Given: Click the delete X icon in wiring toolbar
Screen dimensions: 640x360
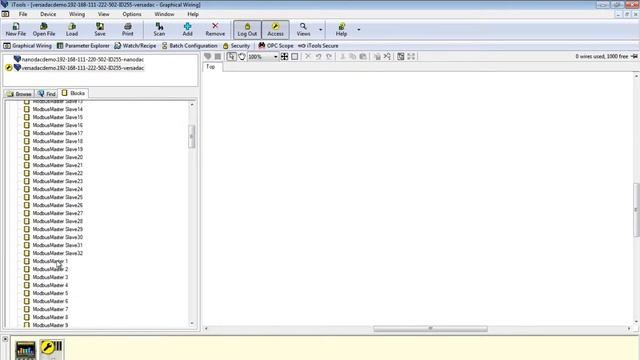Looking at the screenshot, I should [308, 57].
